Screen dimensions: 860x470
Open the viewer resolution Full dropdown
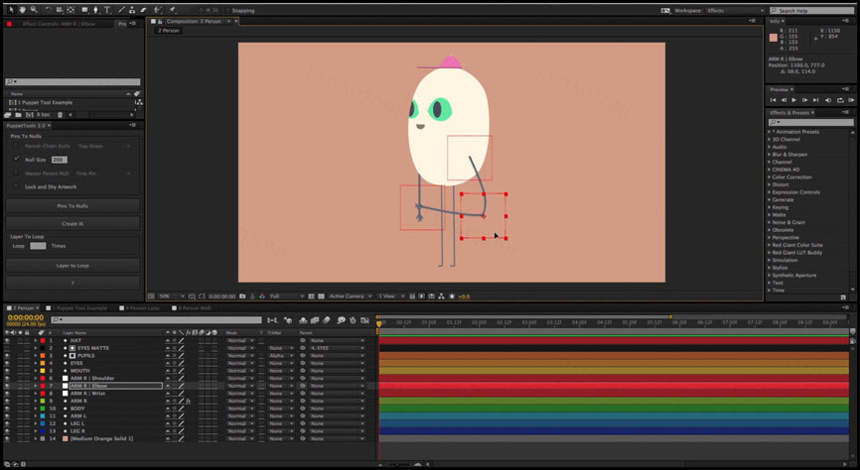coord(286,296)
